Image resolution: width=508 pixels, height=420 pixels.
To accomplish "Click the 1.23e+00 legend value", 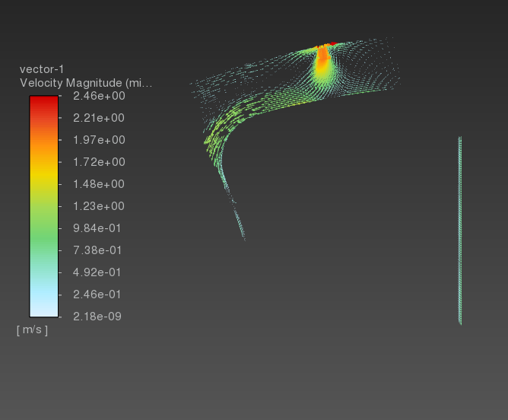I will click(99, 206).
